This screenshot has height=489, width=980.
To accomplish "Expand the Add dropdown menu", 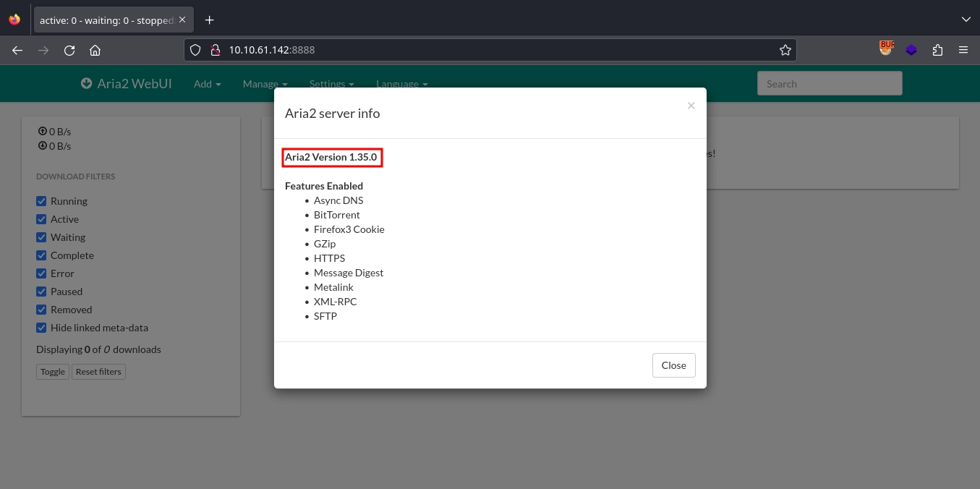I will point(207,84).
